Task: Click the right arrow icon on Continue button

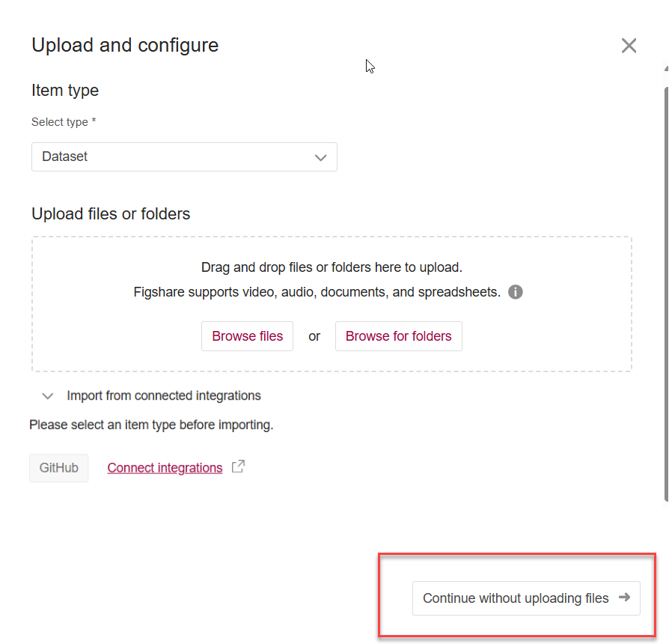Action: tap(625, 598)
